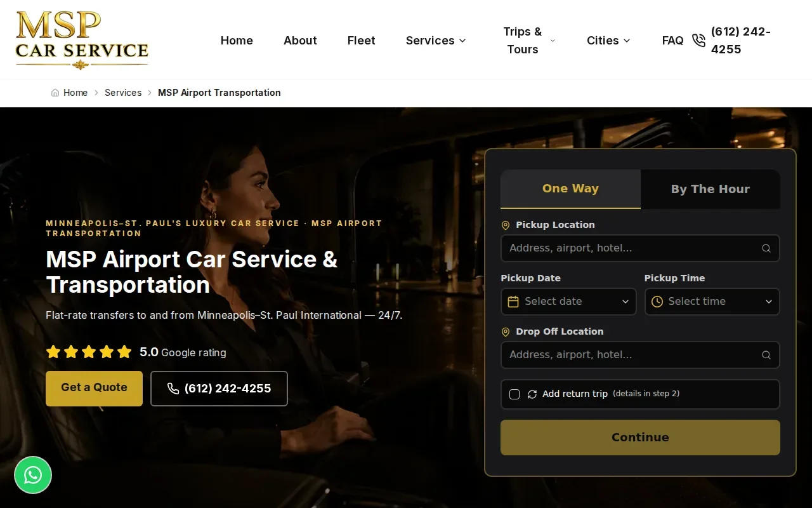This screenshot has width=812, height=508.
Task: Click the Flat-rate transfers description text
Action: coord(224,316)
